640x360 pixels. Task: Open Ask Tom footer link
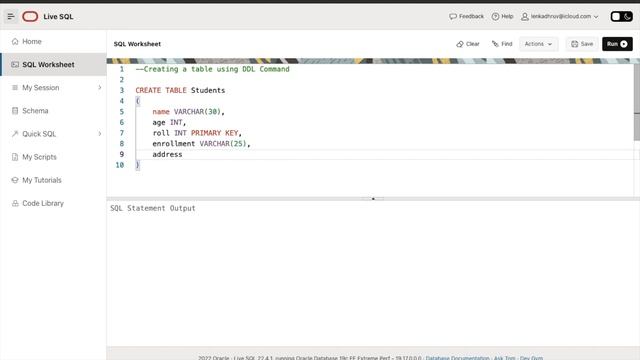click(504, 358)
